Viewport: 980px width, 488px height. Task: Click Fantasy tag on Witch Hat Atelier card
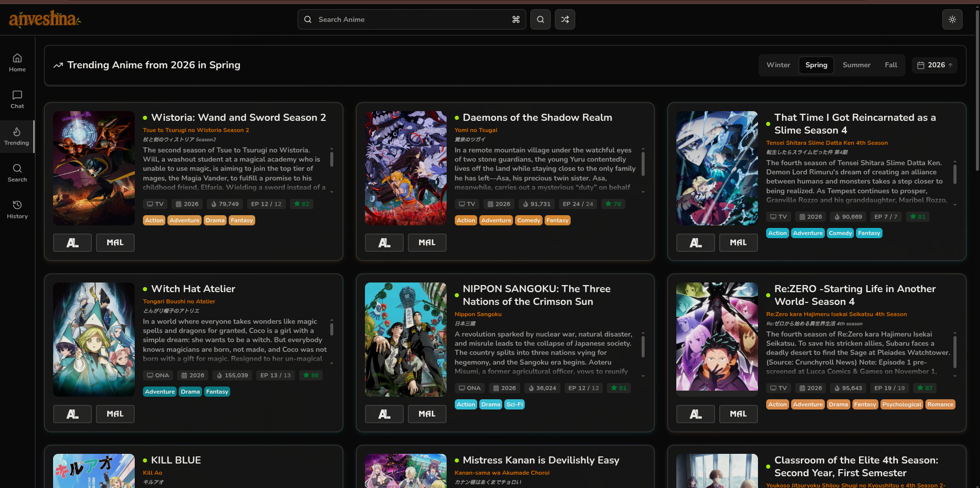coord(217,392)
